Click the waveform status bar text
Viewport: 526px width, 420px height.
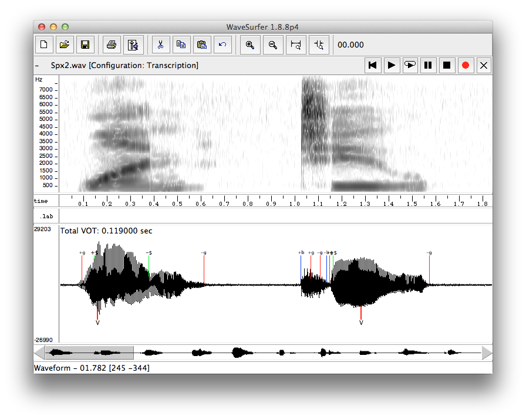[x=92, y=368]
